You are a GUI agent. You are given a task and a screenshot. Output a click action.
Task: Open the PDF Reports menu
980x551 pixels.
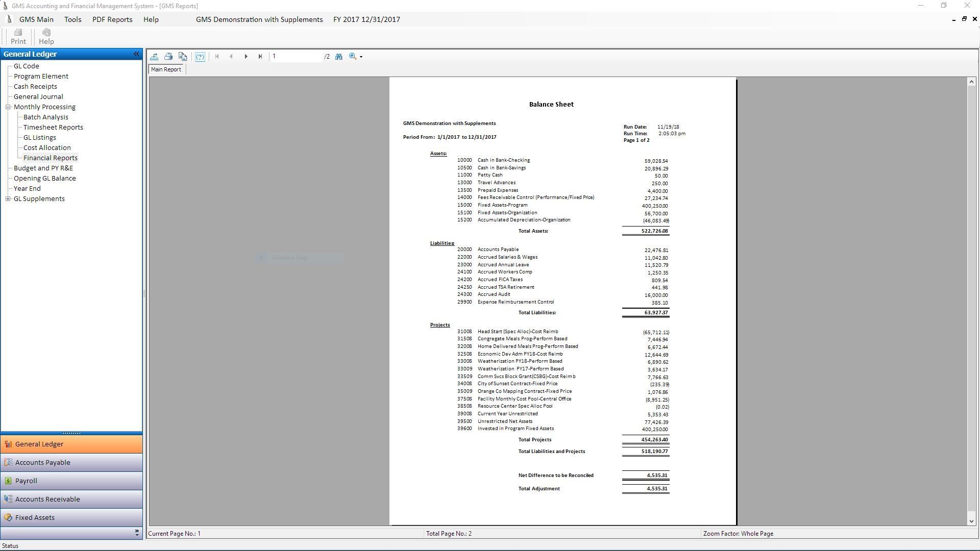(112, 19)
